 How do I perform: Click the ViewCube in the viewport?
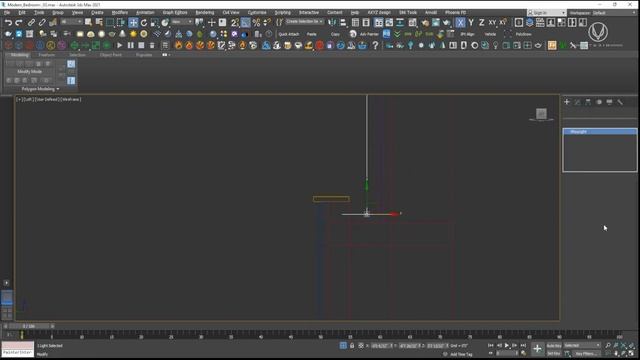(x=541, y=114)
